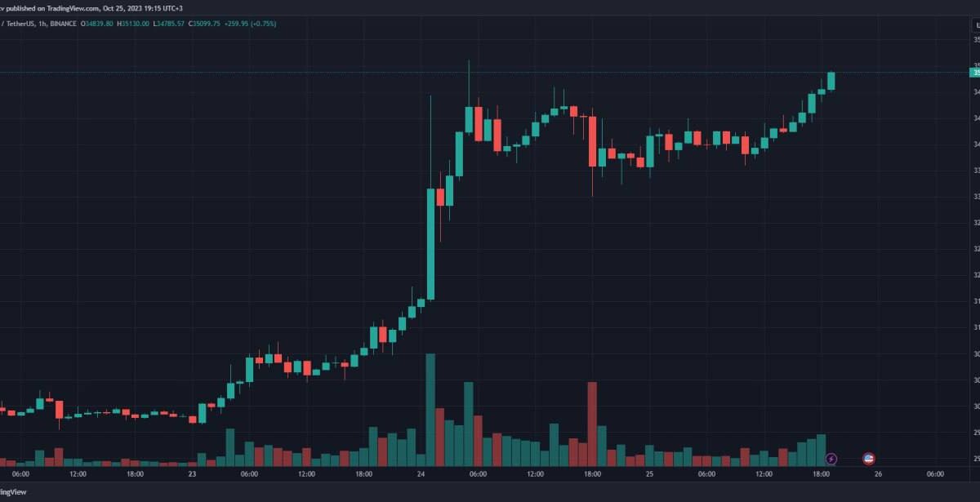Open the US flag economic event marker
The width and height of the screenshot is (980, 502).
(869, 459)
